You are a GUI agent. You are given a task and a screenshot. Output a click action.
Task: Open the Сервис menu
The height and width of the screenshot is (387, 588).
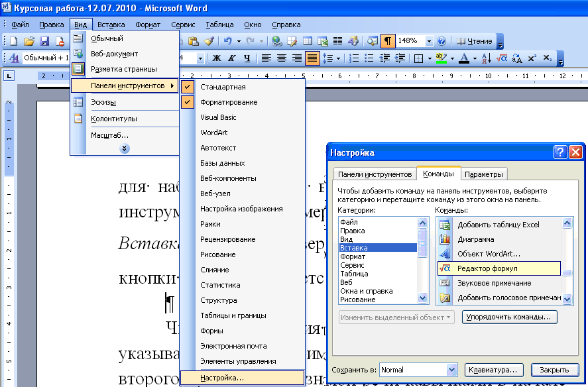click(183, 25)
